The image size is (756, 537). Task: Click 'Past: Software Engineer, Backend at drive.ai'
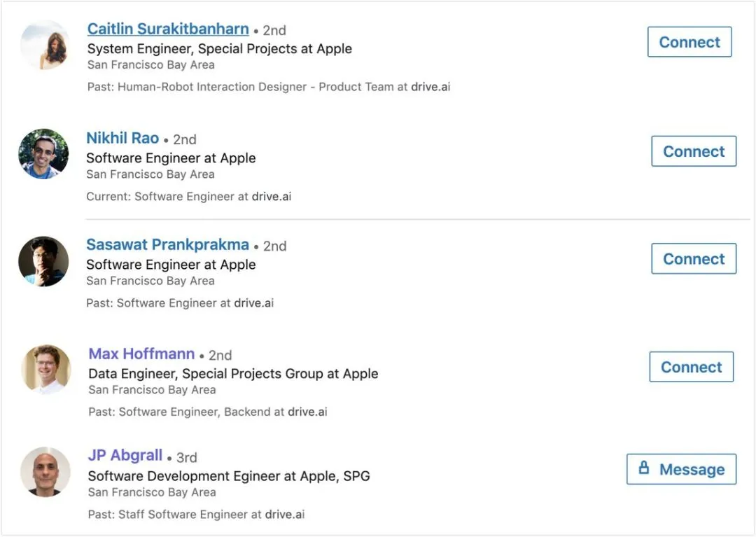pos(208,412)
